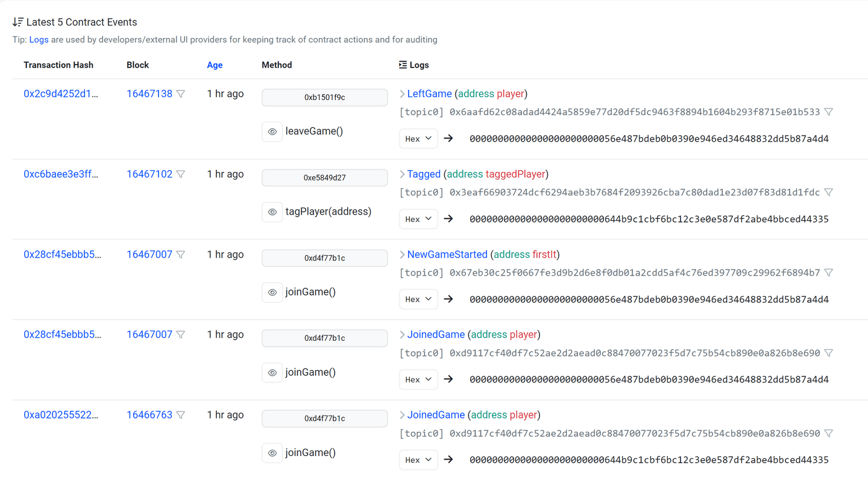Expand JoinedGame chevron in the 0xa020255522 row
The height and width of the screenshot is (500, 868).
(x=402, y=415)
